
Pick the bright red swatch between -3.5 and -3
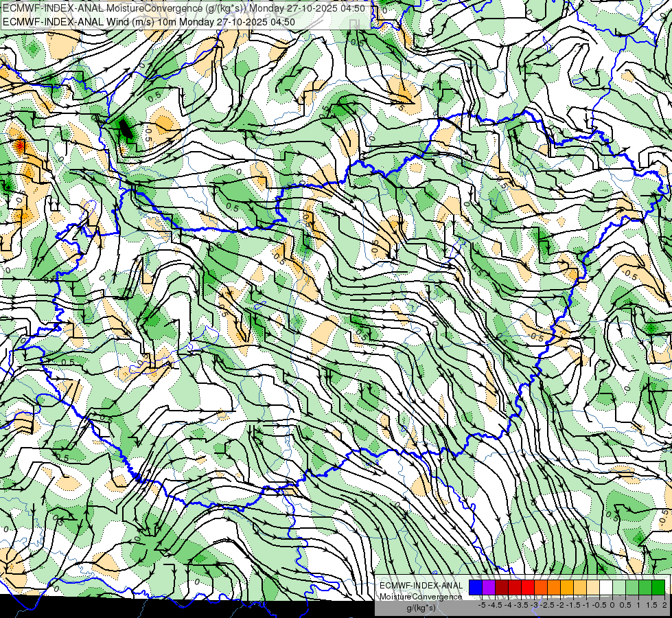[x=528, y=587]
